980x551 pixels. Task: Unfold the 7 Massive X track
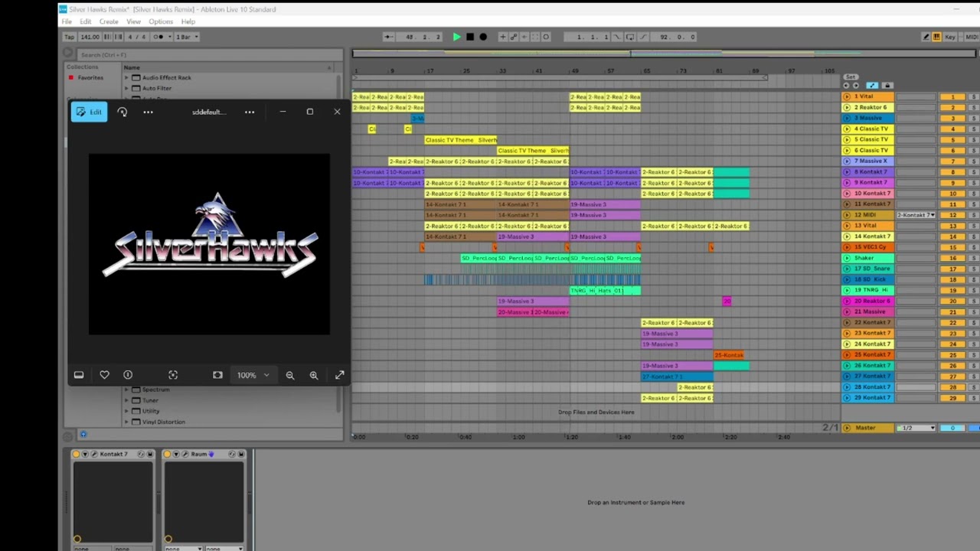(847, 161)
